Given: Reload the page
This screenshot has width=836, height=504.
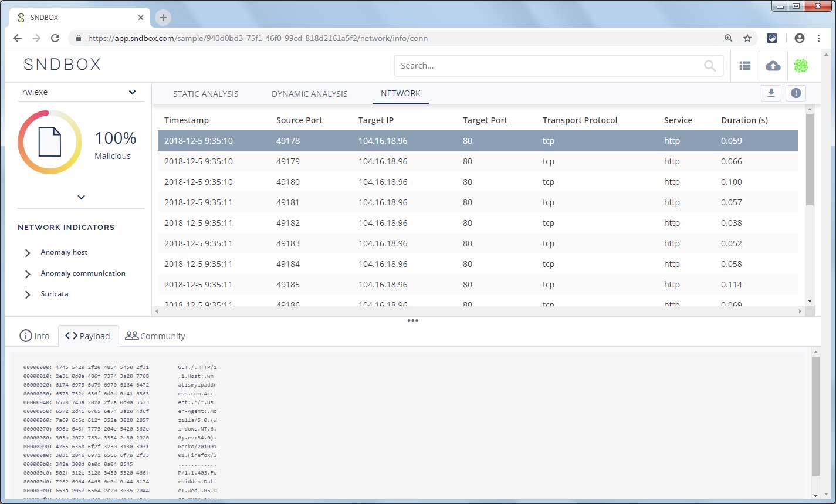Looking at the screenshot, I should tap(55, 38).
